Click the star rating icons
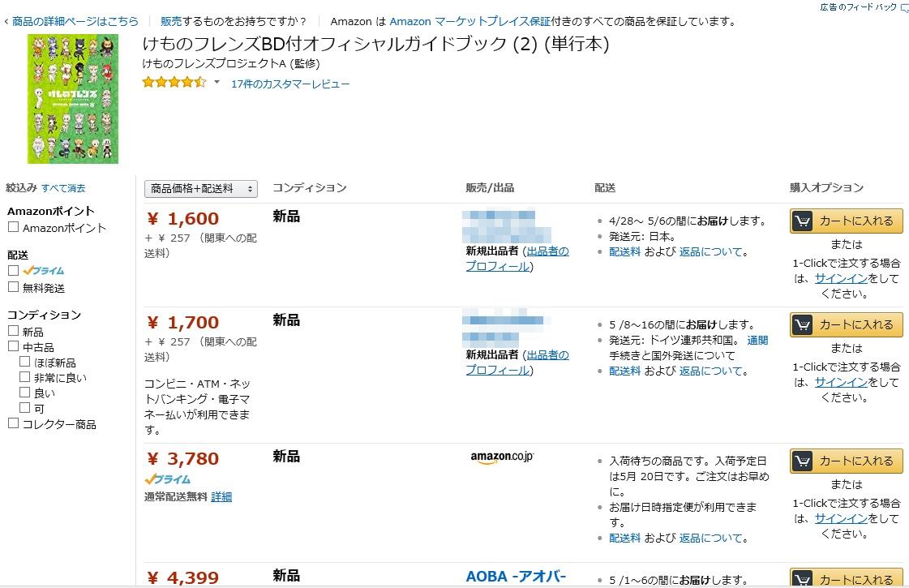This screenshot has width=909, height=588. [x=174, y=82]
